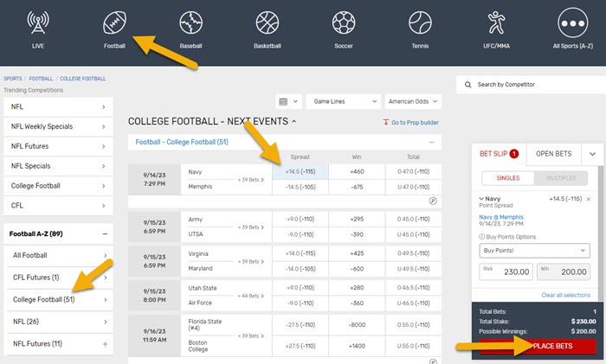Screen dimensions: 606x364
Task: Click the Search by Competitor field
Action: 528,85
